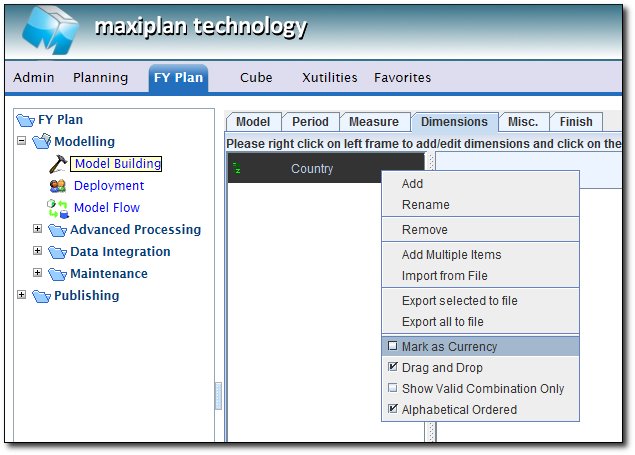Uncheck the Drag and Drop option

pos(393,368)
